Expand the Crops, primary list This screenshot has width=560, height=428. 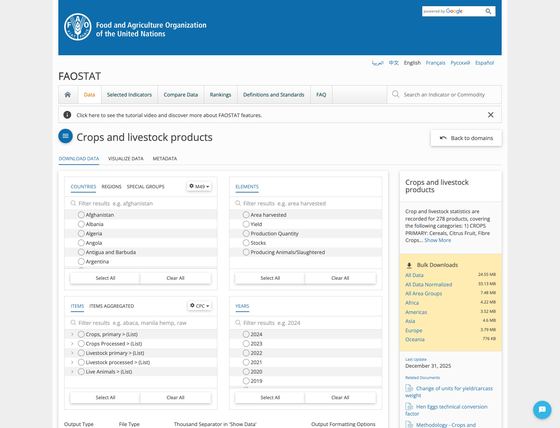point(72,334)
